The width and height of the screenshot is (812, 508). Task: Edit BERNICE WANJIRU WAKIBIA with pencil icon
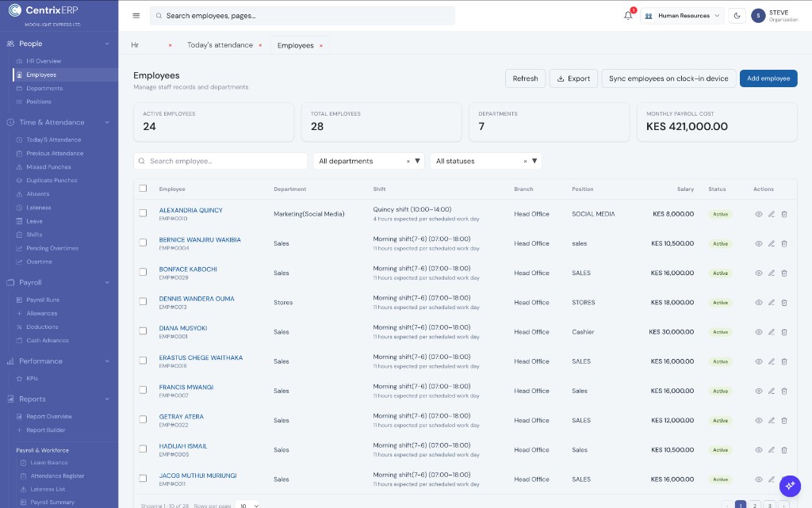click(x=772, y=243)
